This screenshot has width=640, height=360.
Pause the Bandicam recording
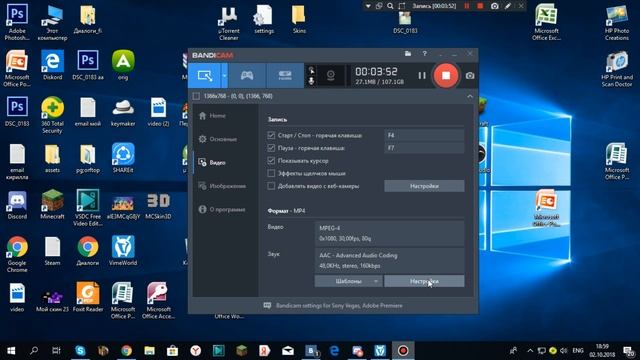(x=422, y=76)
